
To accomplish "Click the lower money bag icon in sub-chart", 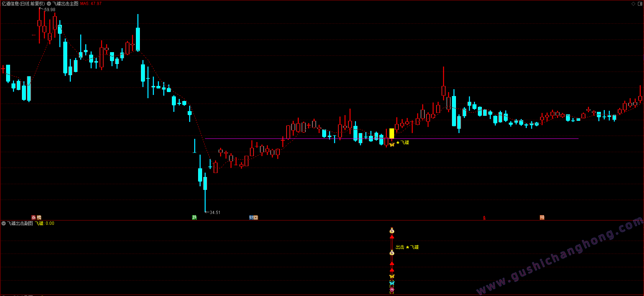I will click(392, 253).
